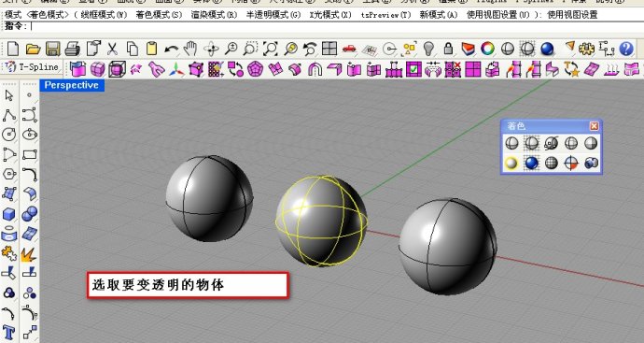Click in the 指令 command input field
This screenshot has width=644, height=343.
(x=337, y=26)
